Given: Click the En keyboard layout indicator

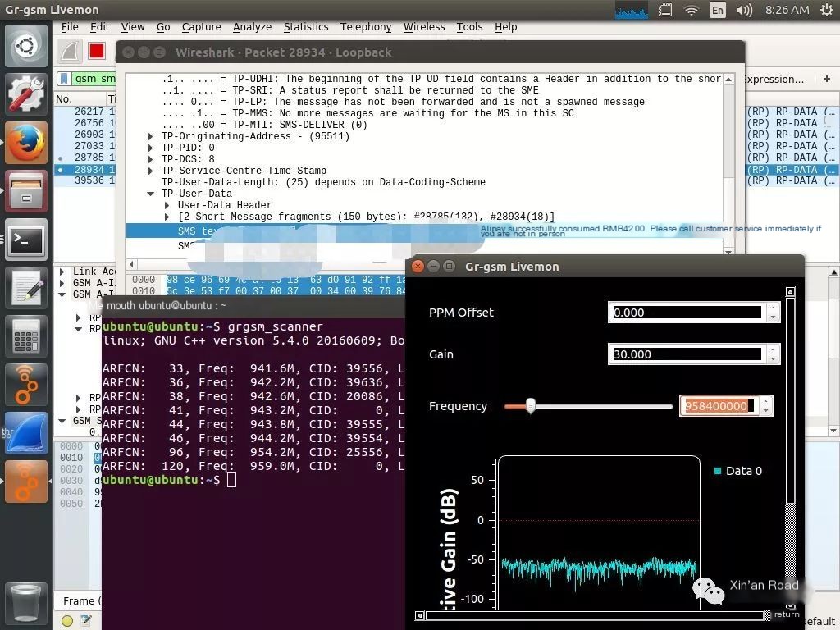Looking at the screenshot, I should click(717, 10).
